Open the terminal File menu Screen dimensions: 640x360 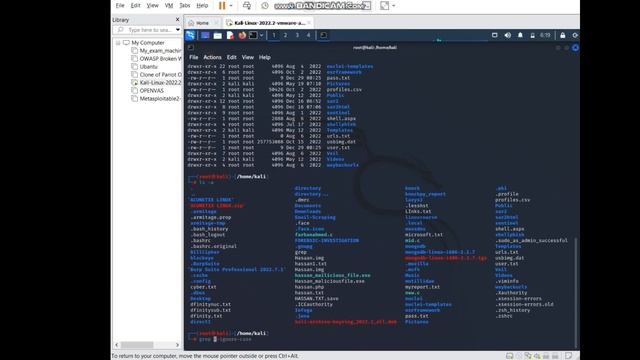(x=193, y=57)
